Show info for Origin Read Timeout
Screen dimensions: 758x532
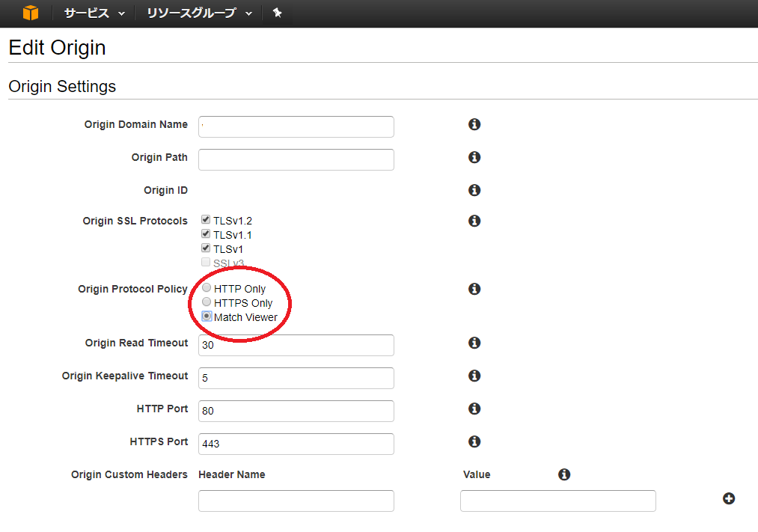pos(474,343)
